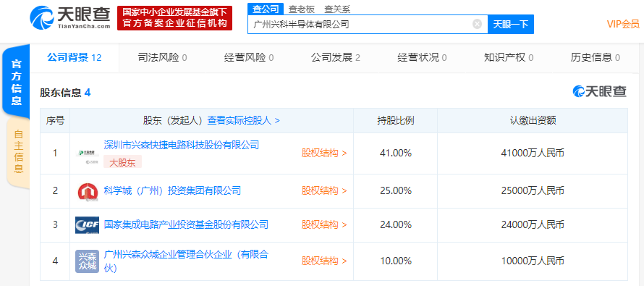This screenshot has height=286, width=644.
Task: Open the 经营风险 0 tab
Action: (249, 57)
